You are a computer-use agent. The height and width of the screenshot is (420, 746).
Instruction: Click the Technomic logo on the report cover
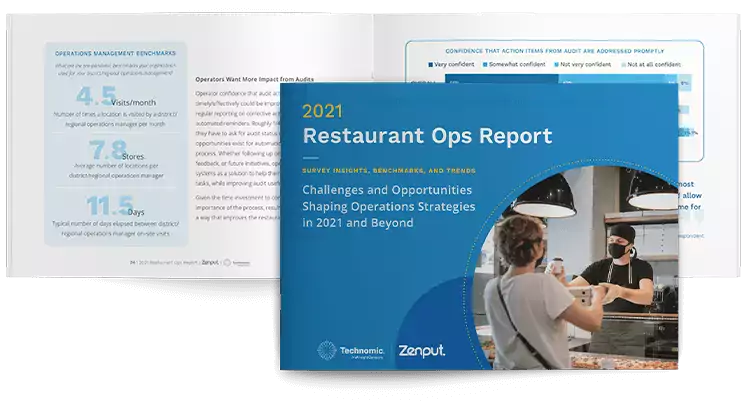coord(351,351)
